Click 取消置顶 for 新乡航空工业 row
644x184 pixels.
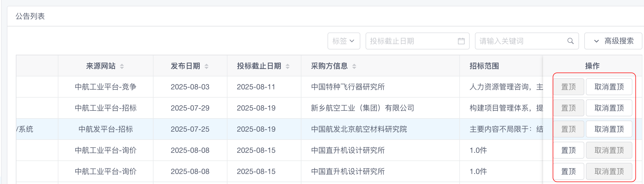[x=609, y=108]
